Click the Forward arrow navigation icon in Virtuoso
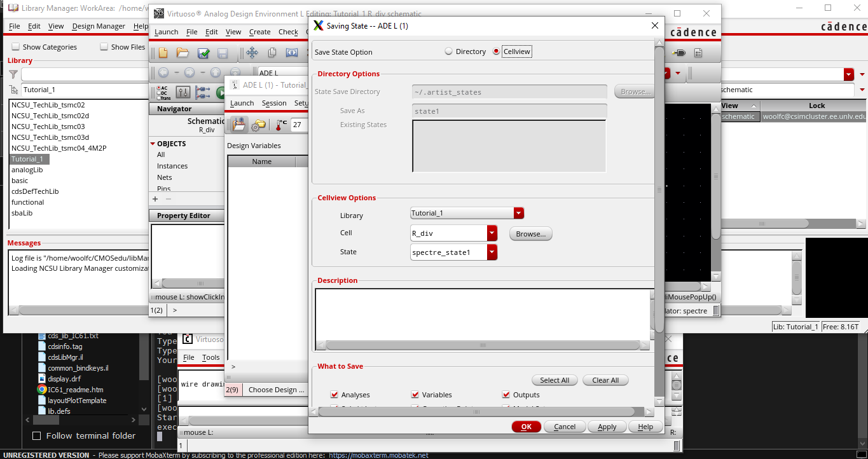This screenshot has height=459, width=868. click(x=189, y=72)
